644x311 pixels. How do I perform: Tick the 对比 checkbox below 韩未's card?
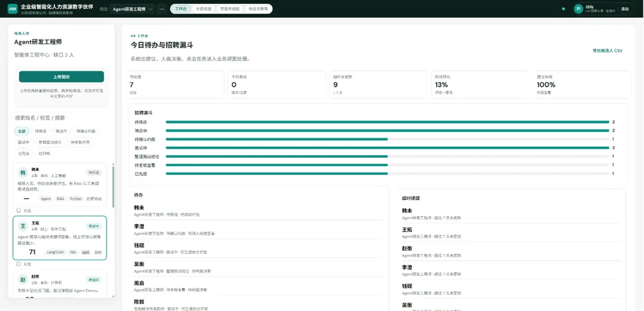19,210
